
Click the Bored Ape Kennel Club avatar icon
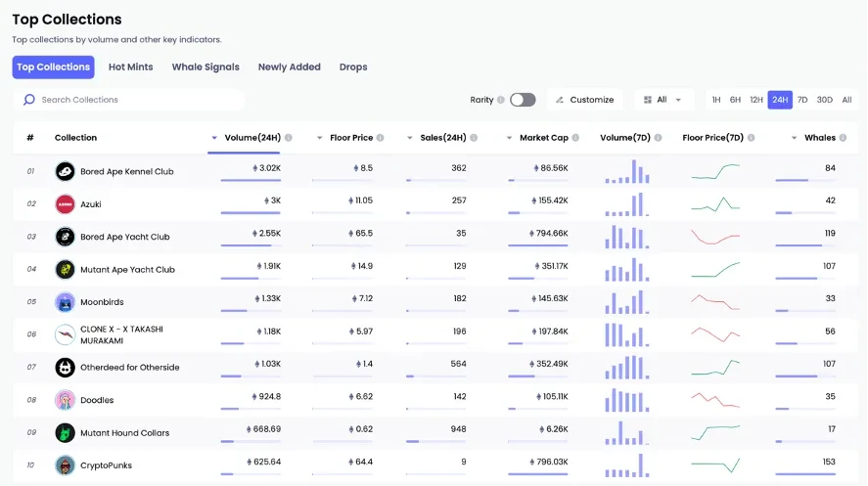click(x=65, y=171)
